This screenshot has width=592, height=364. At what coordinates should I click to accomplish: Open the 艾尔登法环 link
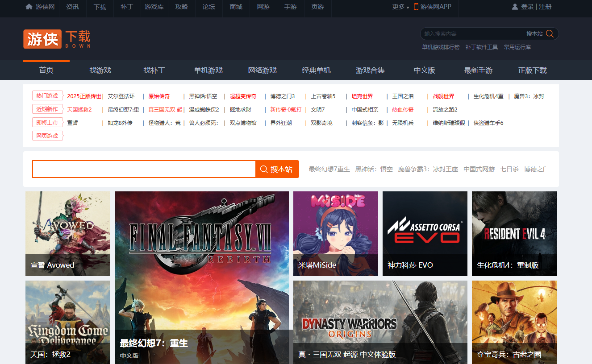[121, 96]
